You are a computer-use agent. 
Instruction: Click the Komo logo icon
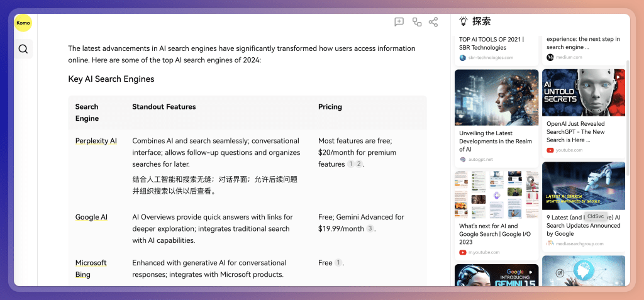[23, 23]
